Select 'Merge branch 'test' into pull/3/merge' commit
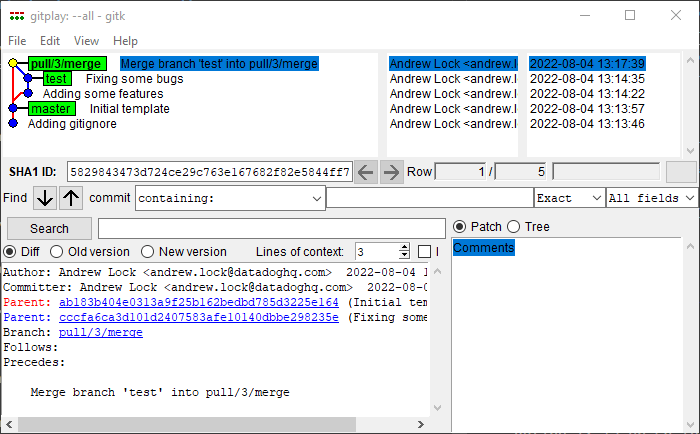 [x=219, y=64]
